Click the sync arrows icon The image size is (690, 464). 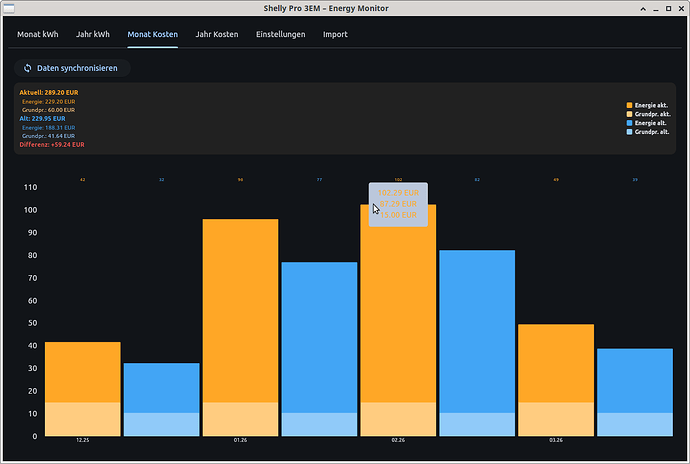tap(27, 68)
